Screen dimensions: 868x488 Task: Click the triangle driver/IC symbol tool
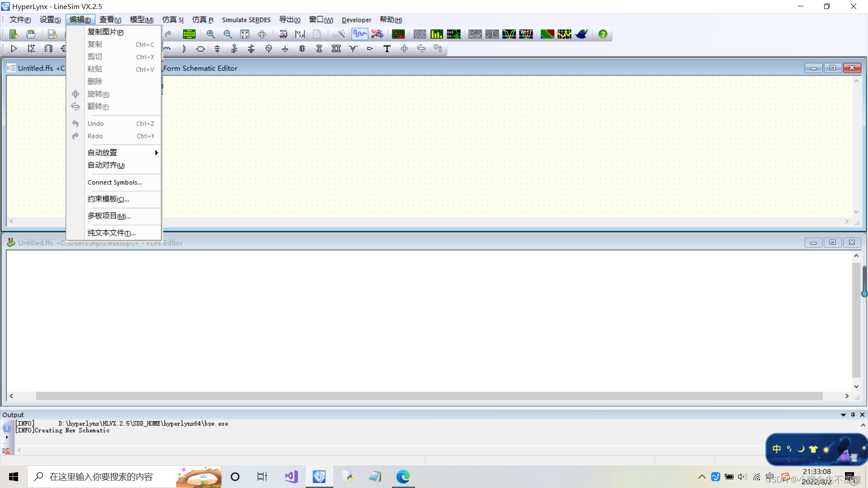click(14, 48)
